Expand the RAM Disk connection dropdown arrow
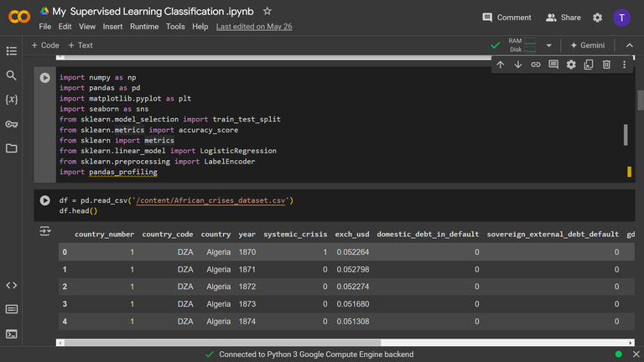The image size is (644, 362). tap(549, 45)
